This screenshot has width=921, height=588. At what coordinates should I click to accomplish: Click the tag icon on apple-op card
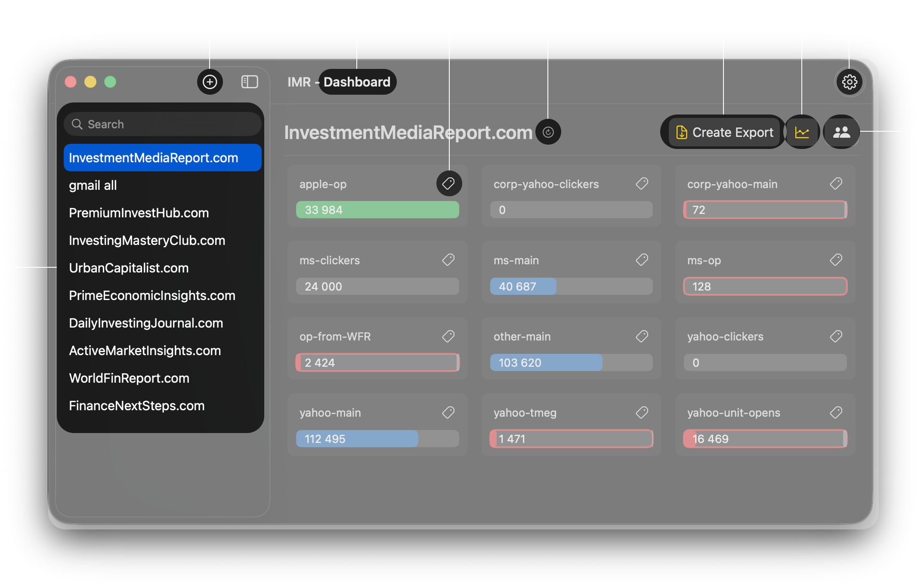click(x=448, y=183)
